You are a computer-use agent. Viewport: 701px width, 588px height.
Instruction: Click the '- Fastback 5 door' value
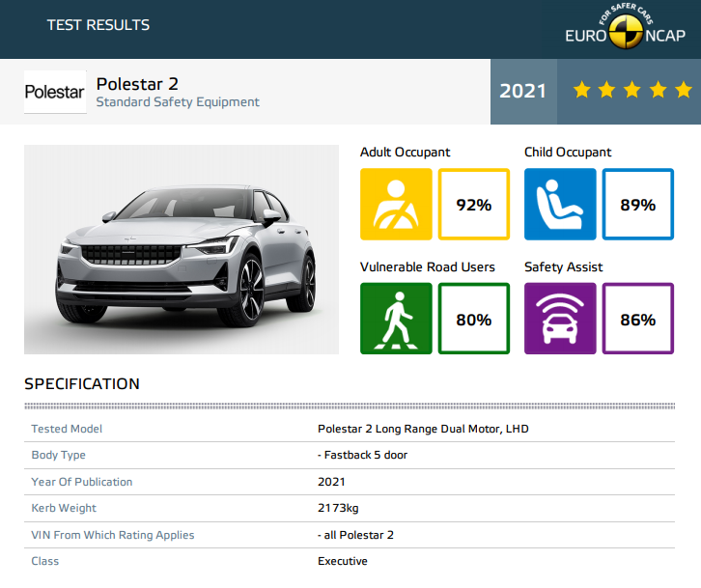[363, 455]
